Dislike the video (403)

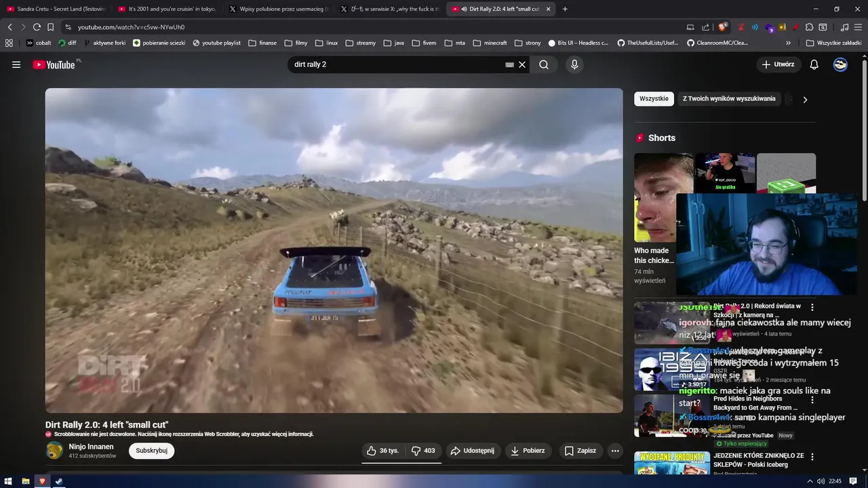click(424, 451)
